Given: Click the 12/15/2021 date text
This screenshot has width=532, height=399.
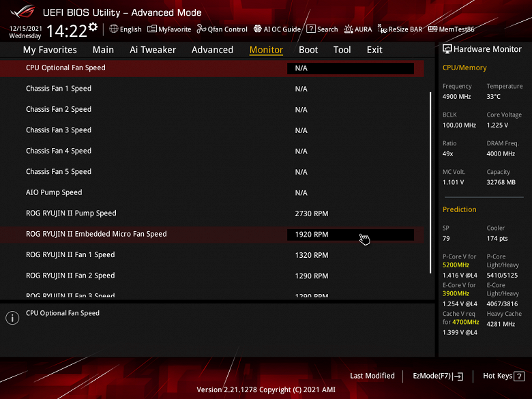Looking at the screenshot, I should pyautogui.click(x=25, y=29).
